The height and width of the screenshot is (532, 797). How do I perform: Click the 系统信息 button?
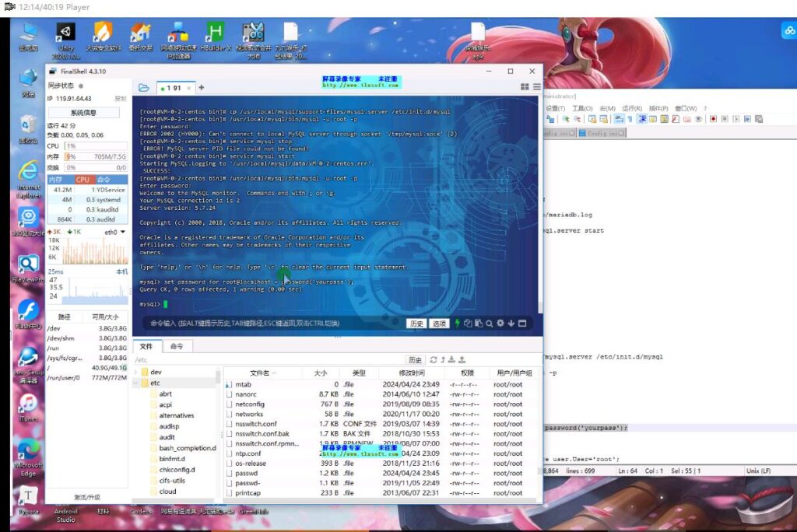(84, 112)
